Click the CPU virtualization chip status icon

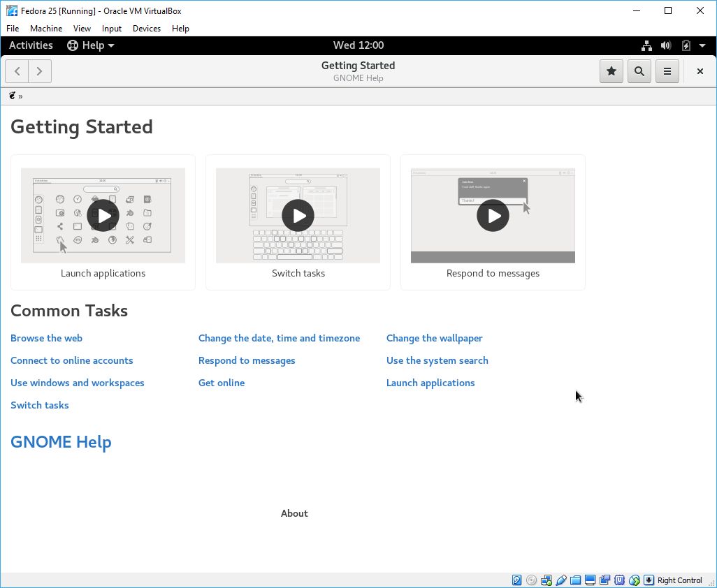[x=620, y=580]
